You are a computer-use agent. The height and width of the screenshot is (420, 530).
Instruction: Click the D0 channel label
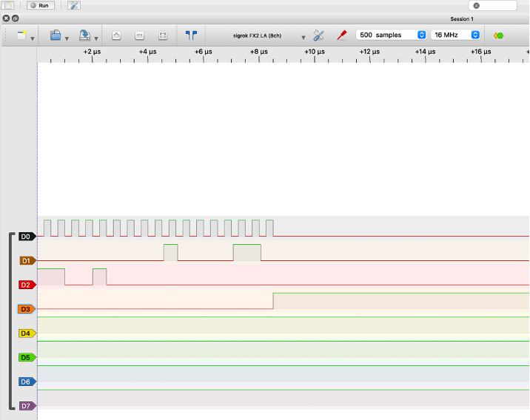26,237
